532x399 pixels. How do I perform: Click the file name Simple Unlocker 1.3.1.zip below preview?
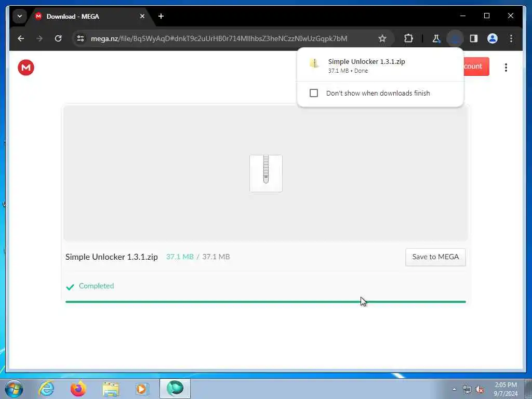click(x=112, y=257)
